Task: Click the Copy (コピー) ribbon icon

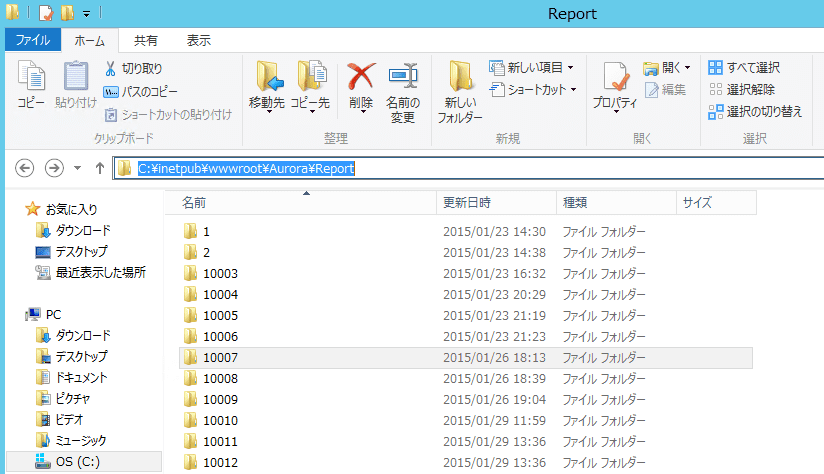Action: point(31,84)
